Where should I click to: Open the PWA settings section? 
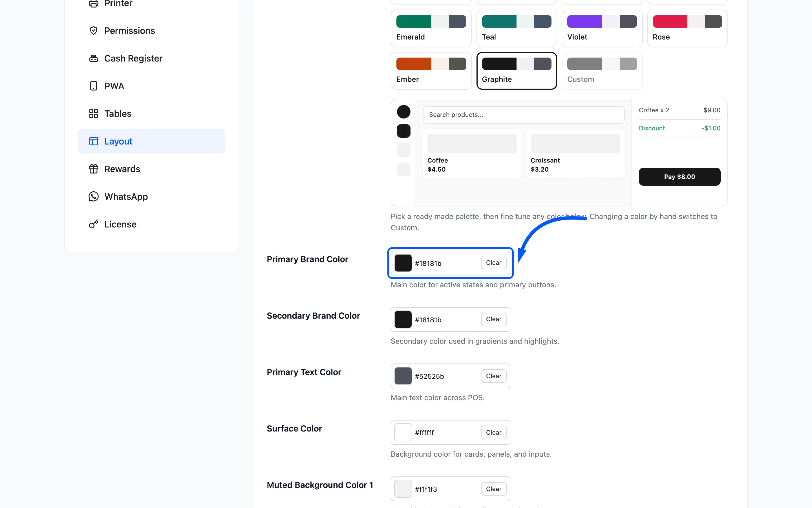point(151,86)
